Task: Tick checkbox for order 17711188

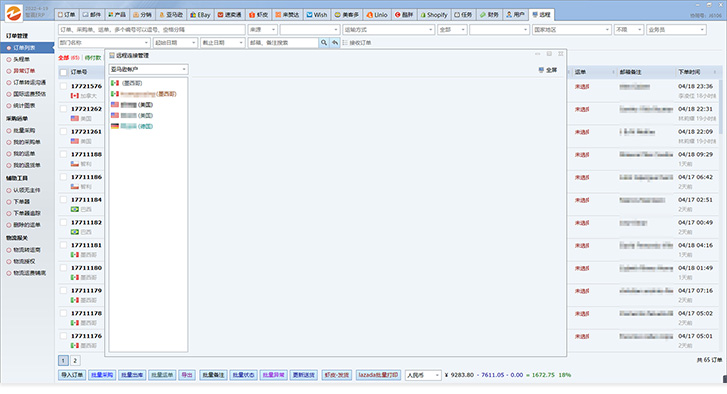Action: (x=64, y=154)
